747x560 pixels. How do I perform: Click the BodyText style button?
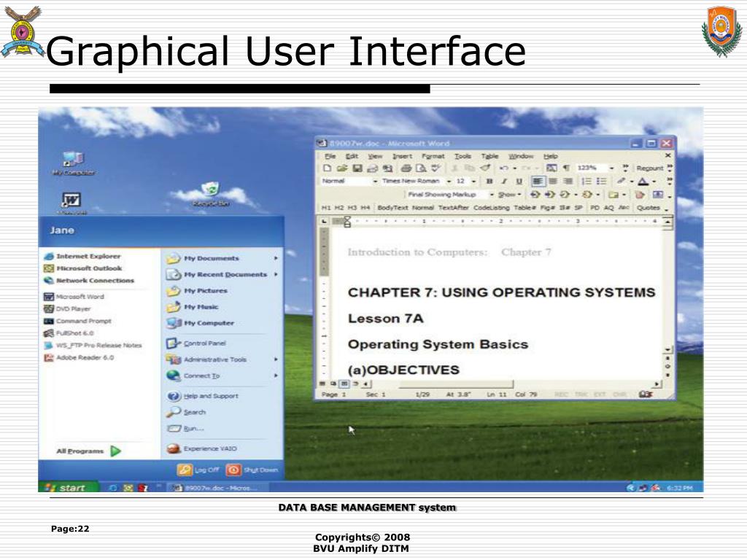[392, 208]
